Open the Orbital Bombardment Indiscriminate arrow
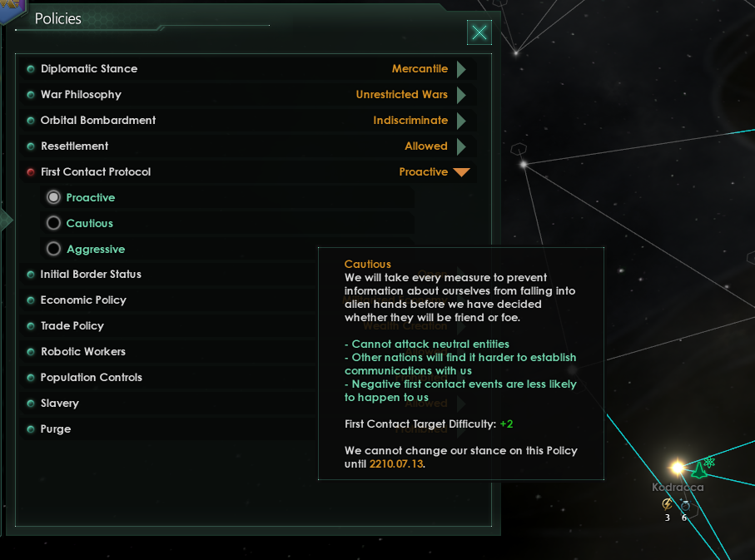755x560 pixels. point(461,121)
